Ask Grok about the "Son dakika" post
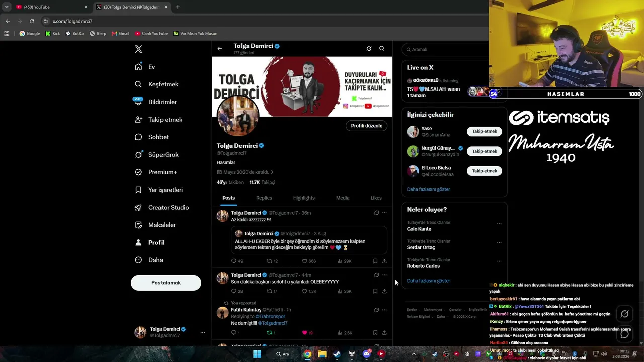This screenshot has height=362, width=644. pos(376,275)
